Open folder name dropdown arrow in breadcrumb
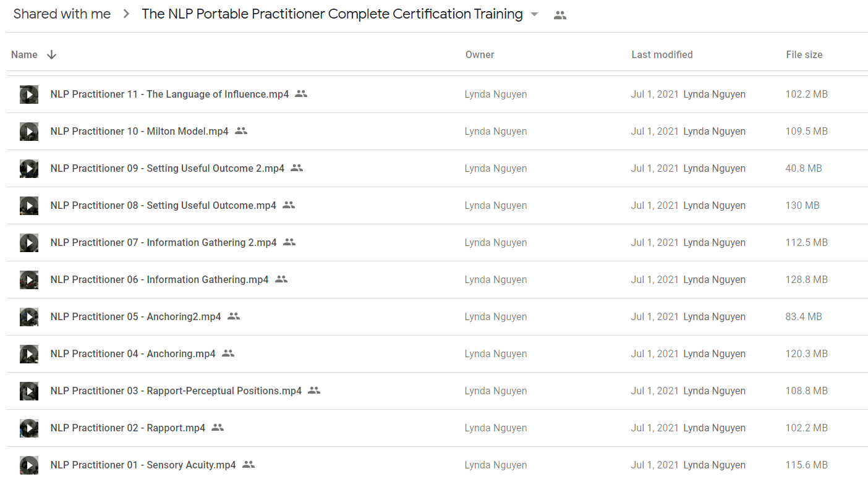Viewport: 868px width, 482px height. tap(535, 15)
